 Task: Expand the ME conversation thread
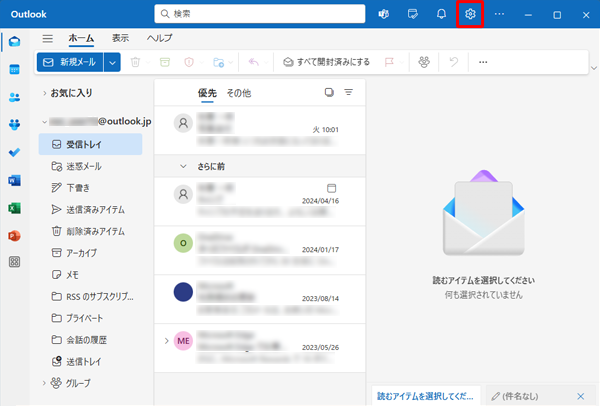[x=166, y=341]
